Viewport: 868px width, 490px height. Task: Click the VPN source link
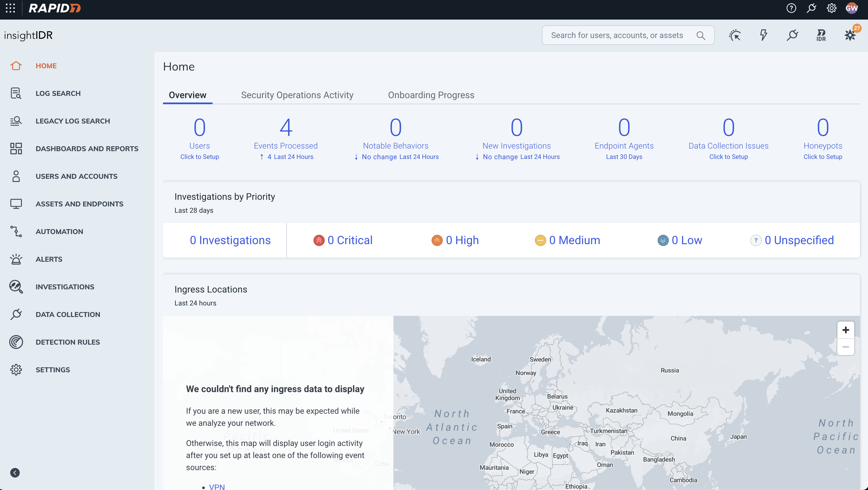(217, 486)
